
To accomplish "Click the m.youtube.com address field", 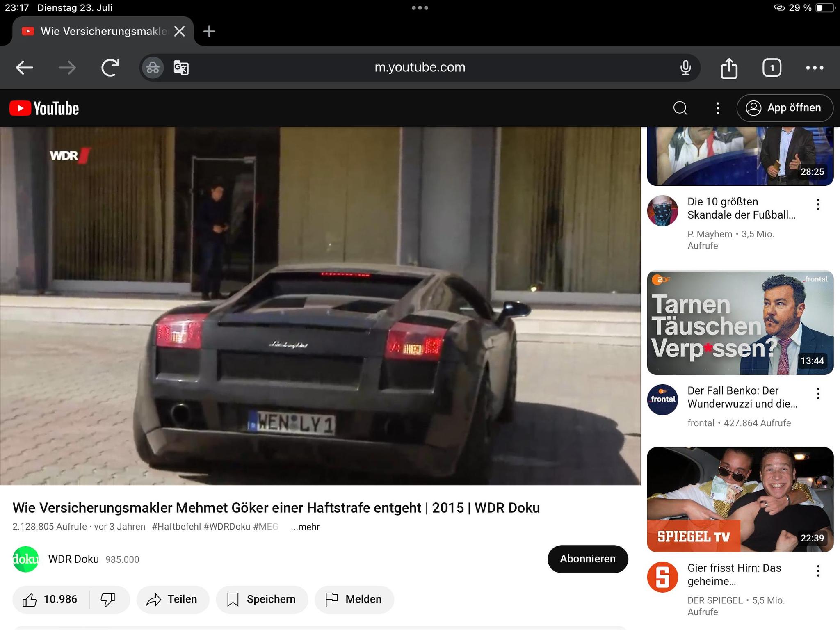I will click(x=420, y=67).
